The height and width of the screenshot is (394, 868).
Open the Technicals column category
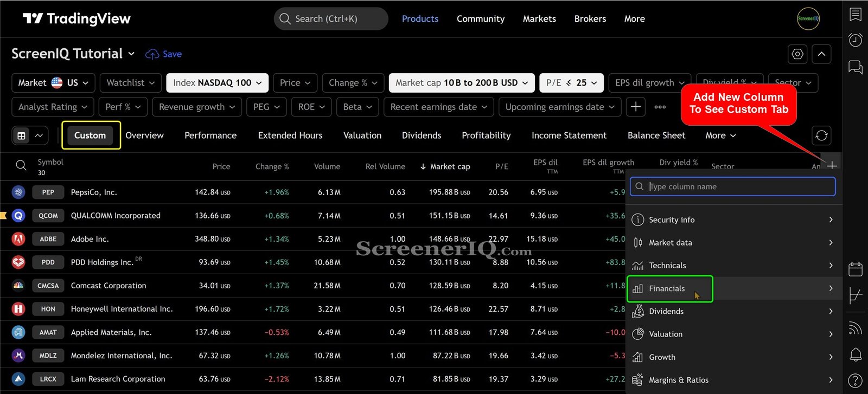[734, 266]
